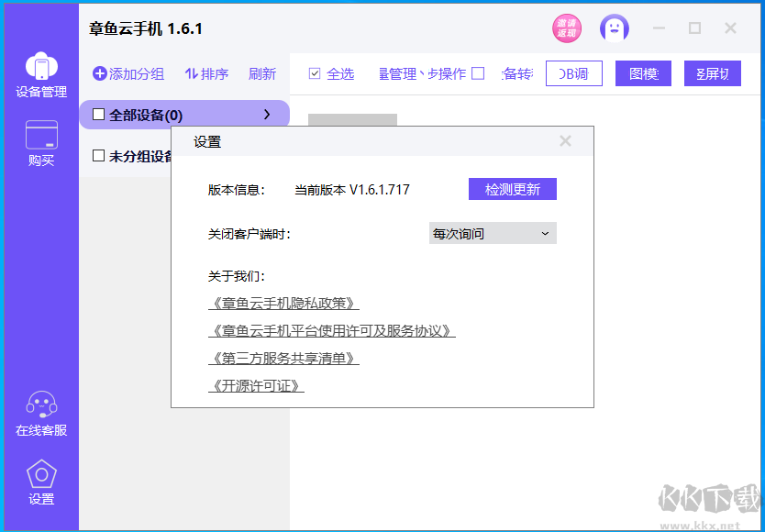
Task: Click the 刷新 refresh icon
Action: (x=262, y=73)
